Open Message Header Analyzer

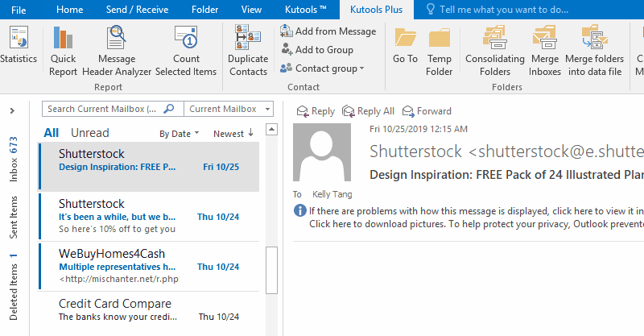117,51
